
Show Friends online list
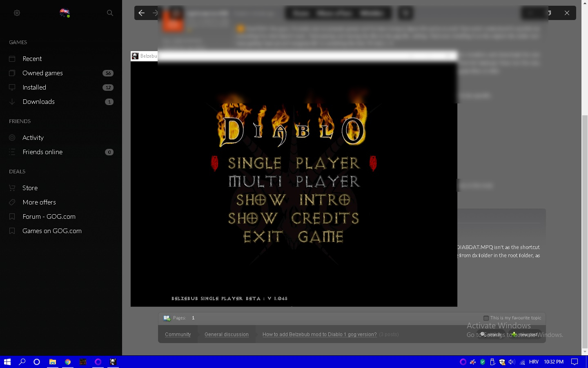(x=42, y=152)
